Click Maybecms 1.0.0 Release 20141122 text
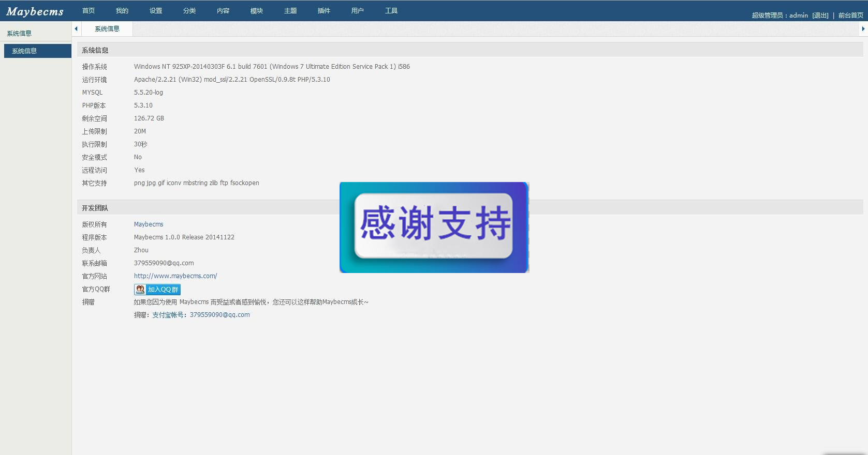Viewport: 868px width, 455px height. pyautogui.click(x=184, y=237)
